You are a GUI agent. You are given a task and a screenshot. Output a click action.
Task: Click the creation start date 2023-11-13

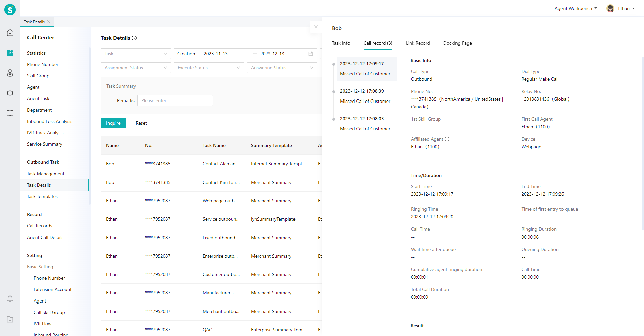coord(216,54)
